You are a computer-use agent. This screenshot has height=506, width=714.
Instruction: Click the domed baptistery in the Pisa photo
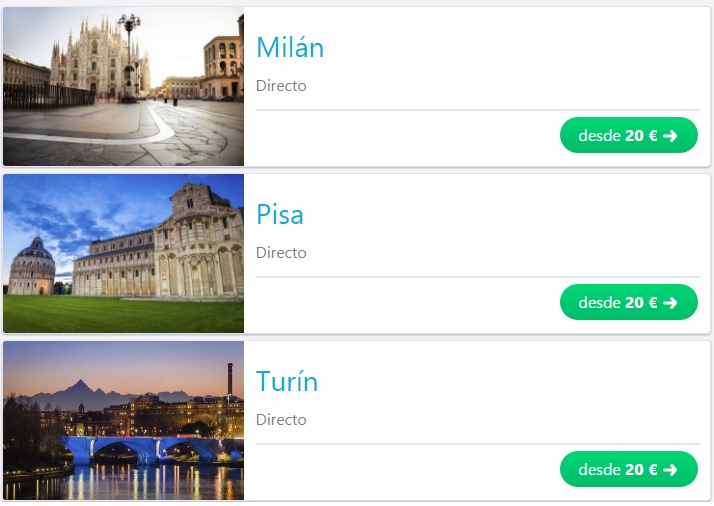[31, 266]
